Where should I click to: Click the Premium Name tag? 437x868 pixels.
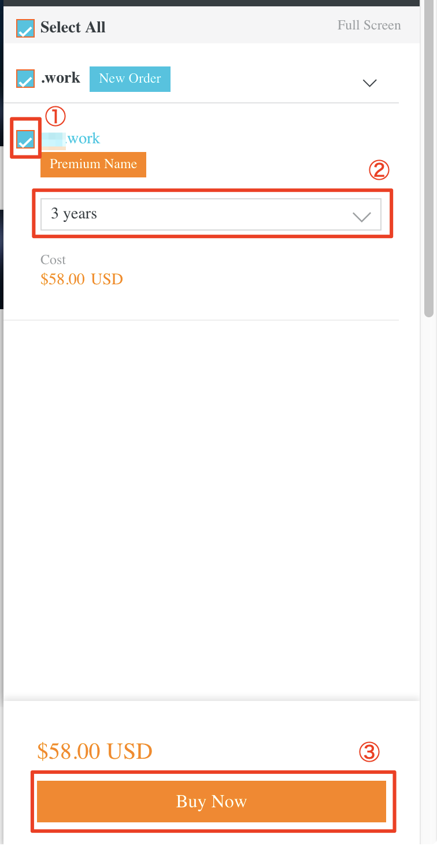[93, 164]
